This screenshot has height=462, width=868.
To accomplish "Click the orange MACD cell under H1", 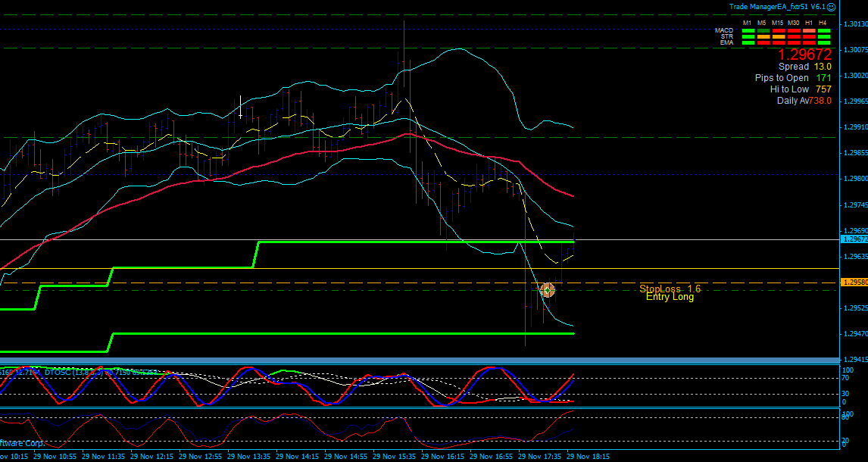I will click(808, 30).
